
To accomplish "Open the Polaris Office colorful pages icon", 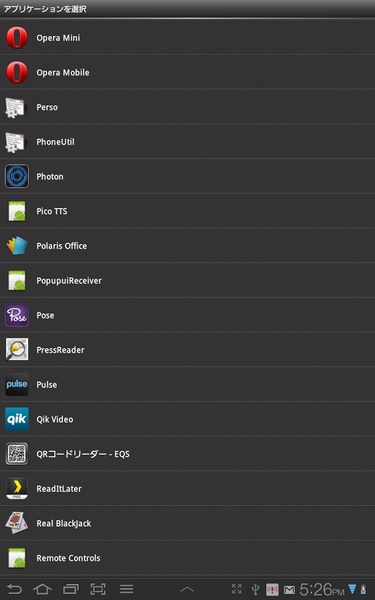I will 17,246.
